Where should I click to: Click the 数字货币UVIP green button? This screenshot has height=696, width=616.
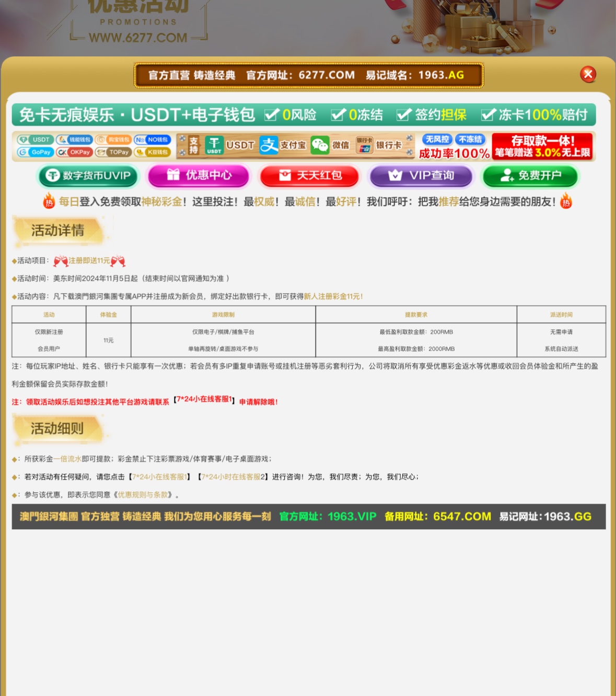(88, 176)
